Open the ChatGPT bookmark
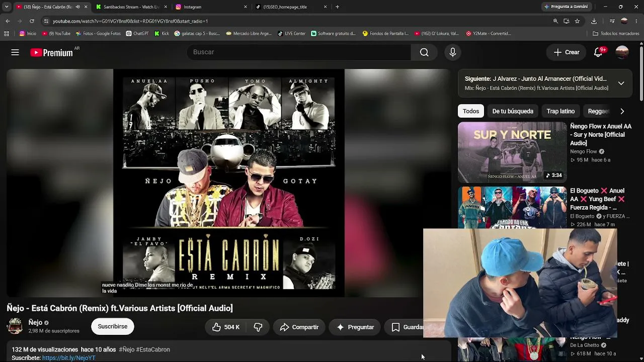This screenshot has height=362, width=644. (x=137, y=34)
